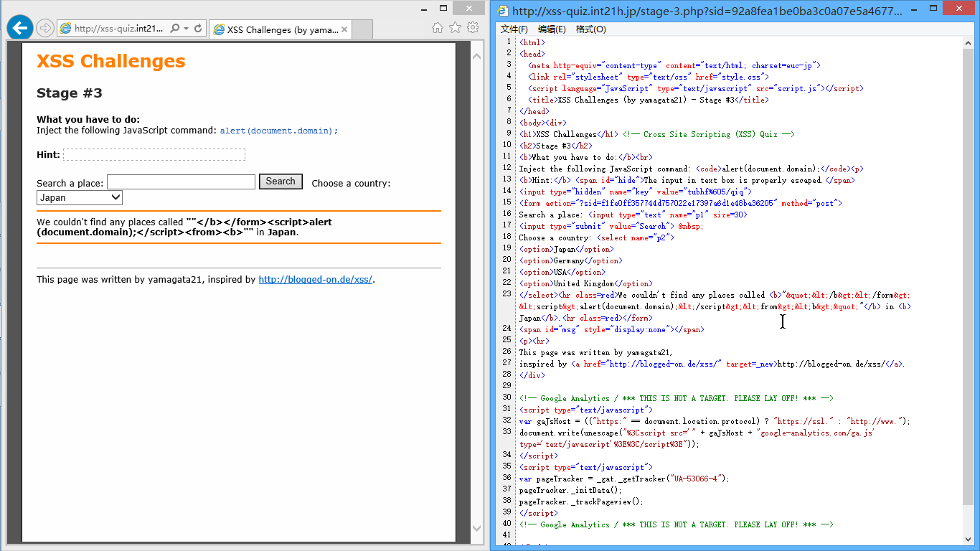Click the magnifier search icon in address bar
Screen dimensions: 980x551
pyautogui.click(x=174, y=29)
